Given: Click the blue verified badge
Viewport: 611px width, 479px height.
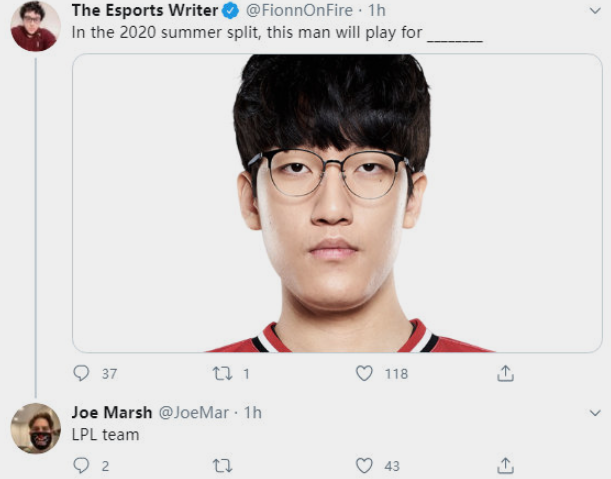Looking at the screenshot, I should 230,11.
